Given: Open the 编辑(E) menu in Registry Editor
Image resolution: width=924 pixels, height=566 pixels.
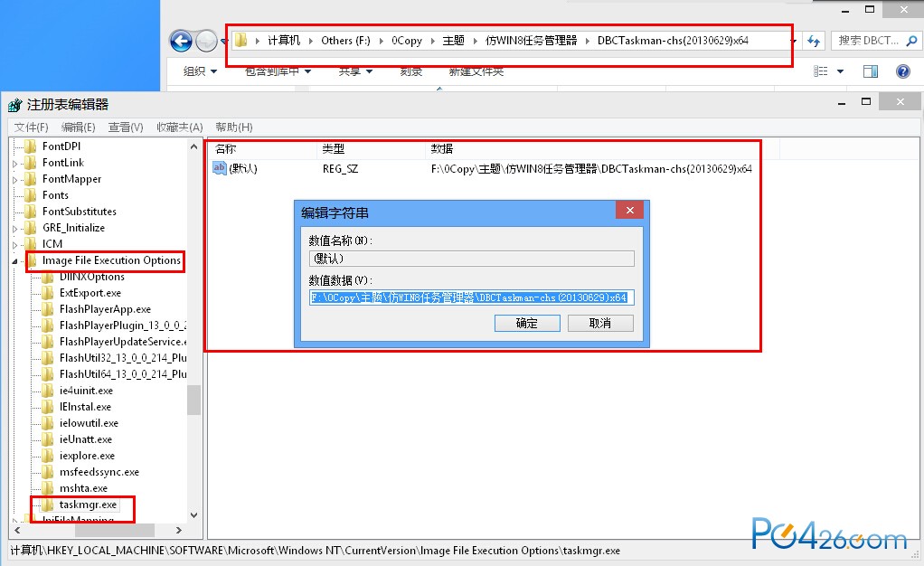Looking at the screenshot, I should [x=79, y=127].
